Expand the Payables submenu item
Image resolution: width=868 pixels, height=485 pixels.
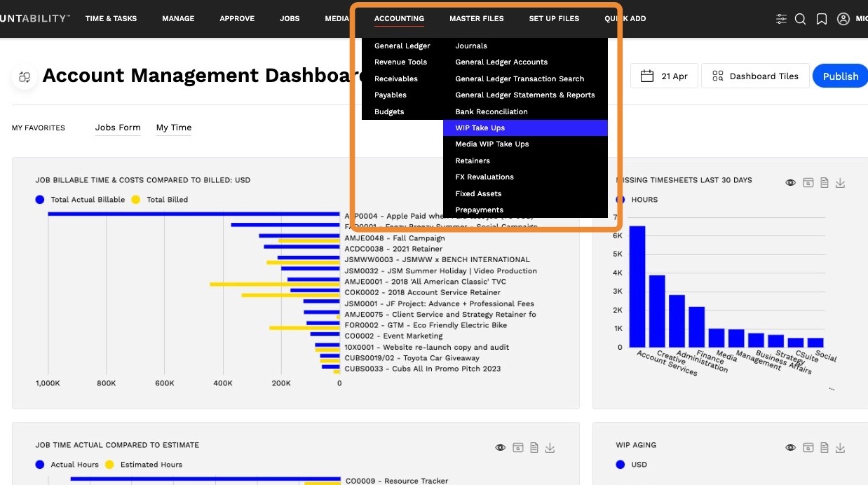[x=391, y=95]
